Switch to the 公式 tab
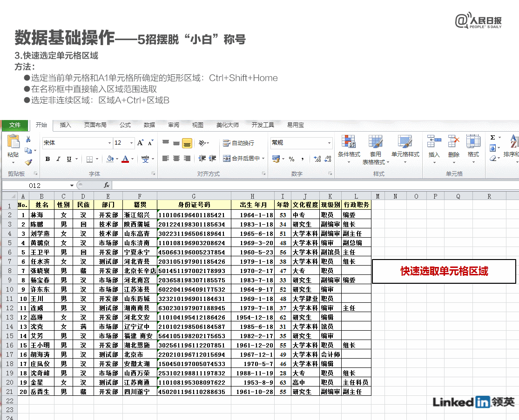Viewport: 519px width, 420px height. tap(125, 125)
